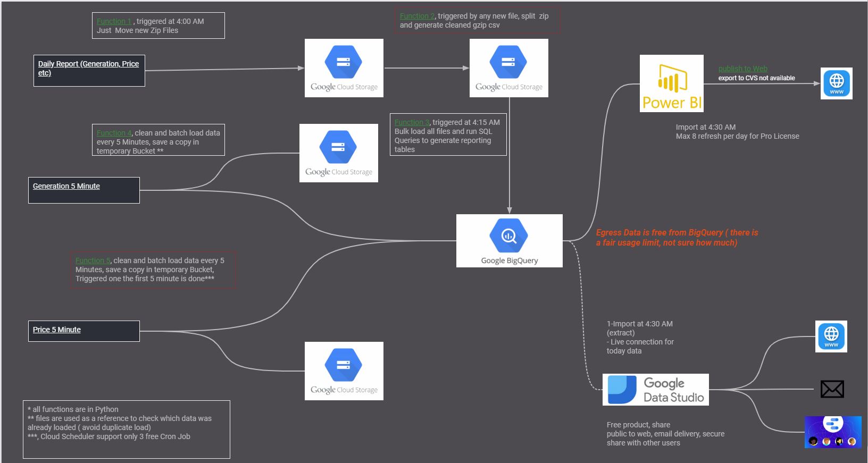
Task: Click the www globe icon fed by Power BI
Action: (837, 83)
